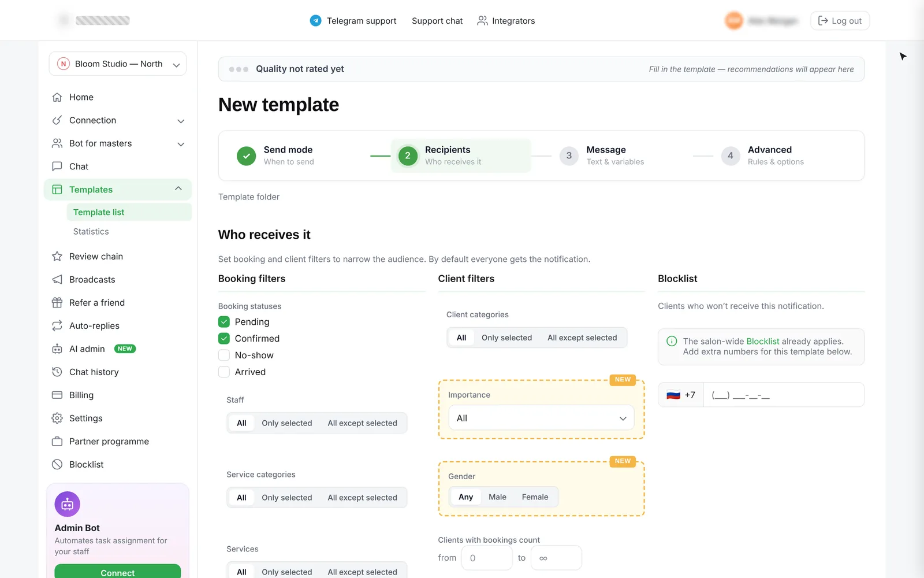Expand the Connection menu chevron

181,121
